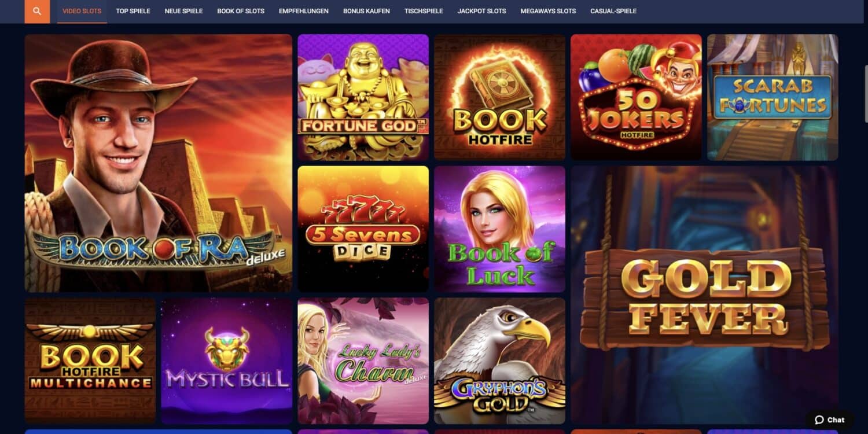Select the Book of Slots tab
The height and width of the screenshot is (434, 868).
pyautogui.click(x=241, y=11)
